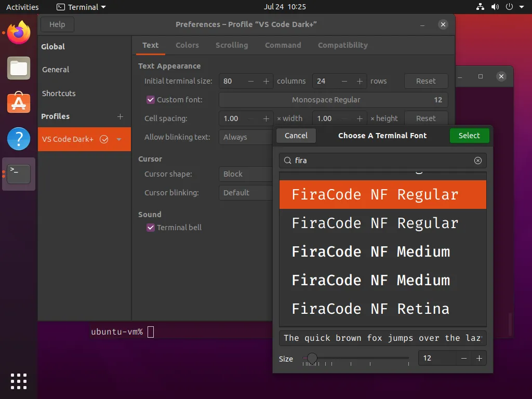Show Applications grid
This screenshot has width=532, height=399.
[x=19, y=381]
